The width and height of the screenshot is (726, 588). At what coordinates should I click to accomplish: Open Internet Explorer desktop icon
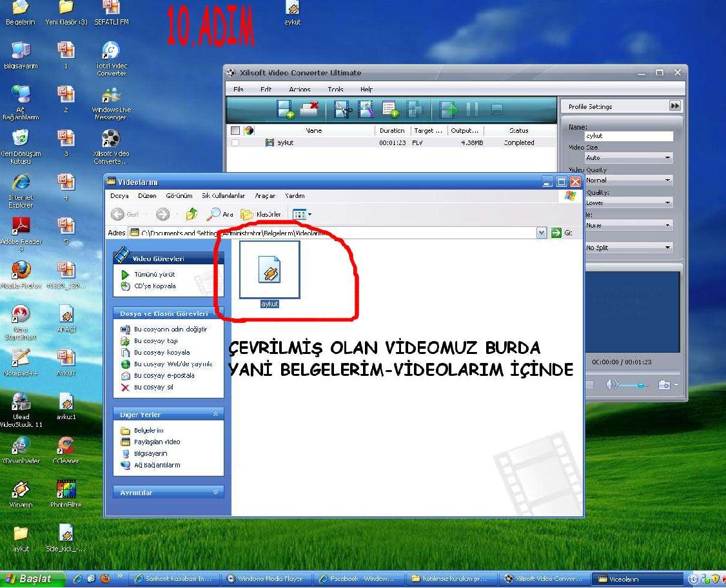tap(21, 190)
